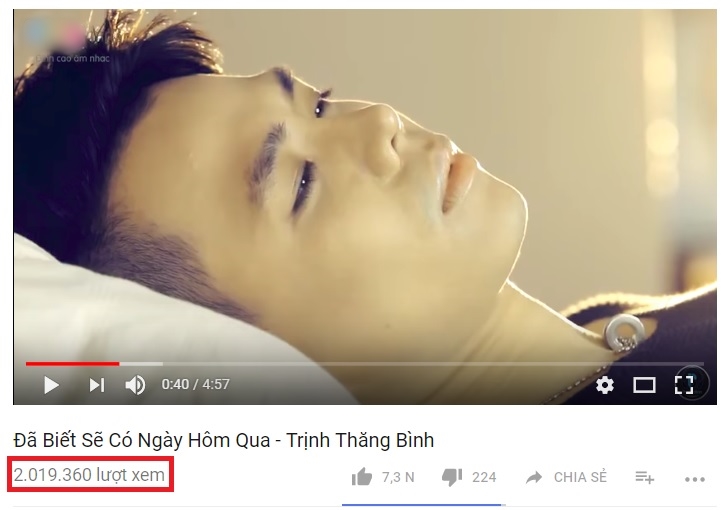
Task: Play the paused video
Action: pyautogui.click(x=51, y=385)
